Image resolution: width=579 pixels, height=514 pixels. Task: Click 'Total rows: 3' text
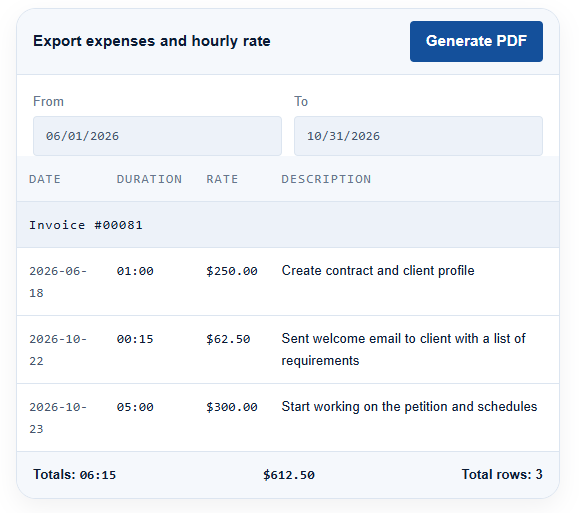click(502, 474)
